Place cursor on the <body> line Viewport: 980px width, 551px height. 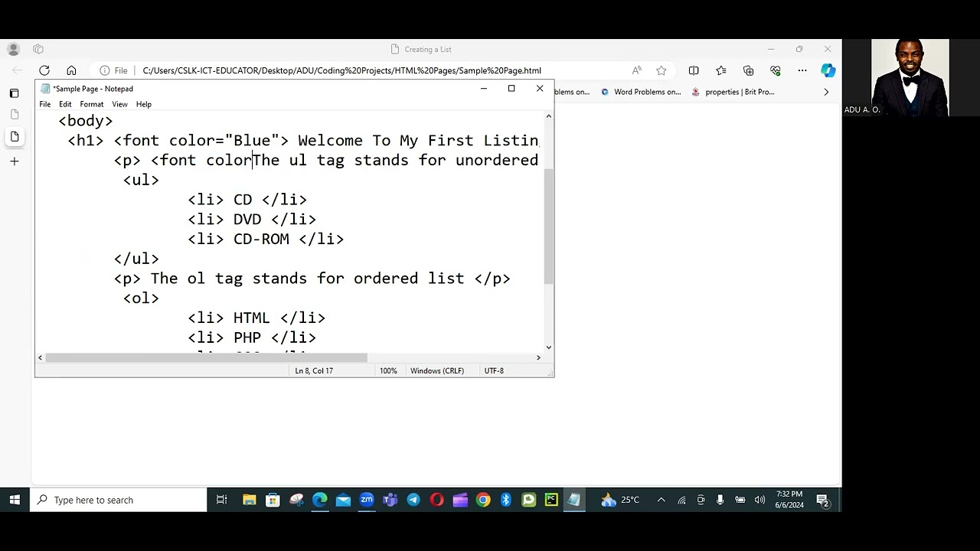(86, 121)
